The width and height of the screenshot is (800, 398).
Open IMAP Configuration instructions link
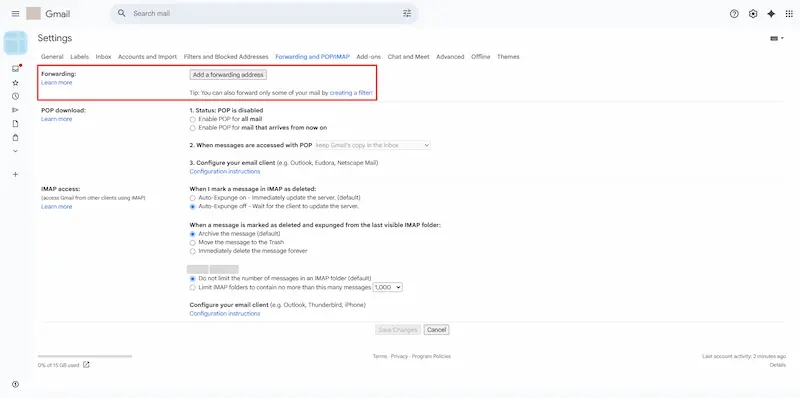point(224,313)
